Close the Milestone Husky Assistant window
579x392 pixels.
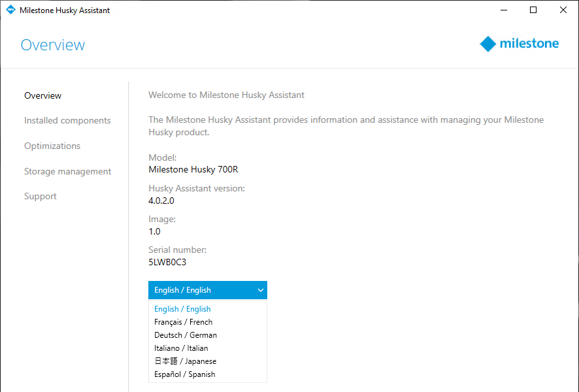(x=563, y=10)
